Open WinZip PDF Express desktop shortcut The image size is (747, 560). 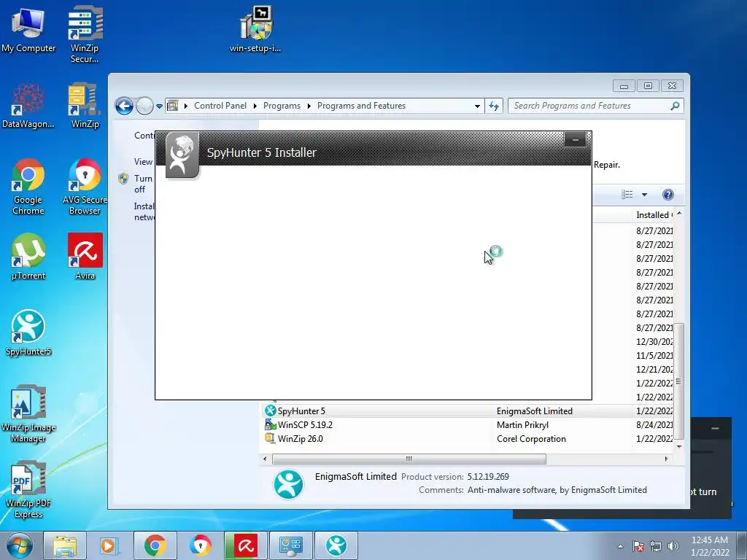click(28, 491)
